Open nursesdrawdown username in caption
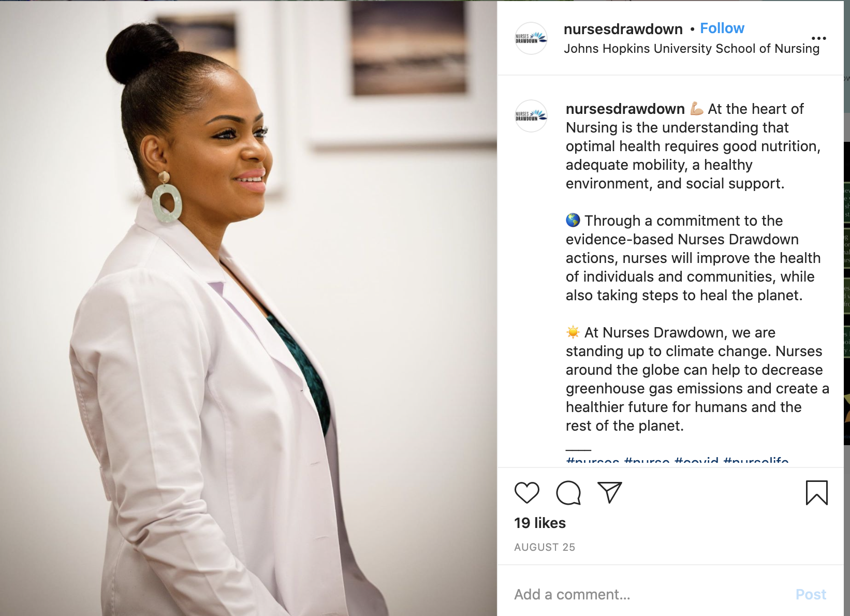Image resolution: width=850 pixels, height=616 pixels. 625,109
